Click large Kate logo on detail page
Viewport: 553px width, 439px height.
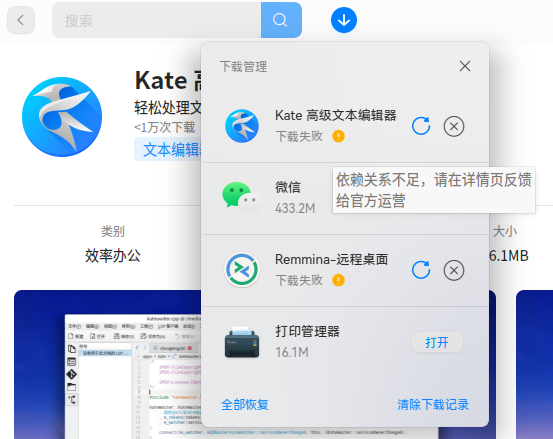click(62, 117)
